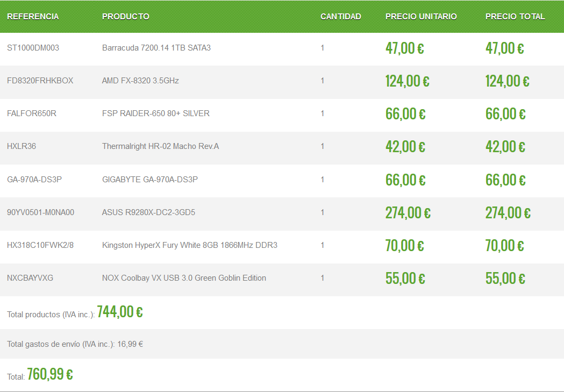Select reference HXLR36
Screen dimensions: 564x392
22,146
